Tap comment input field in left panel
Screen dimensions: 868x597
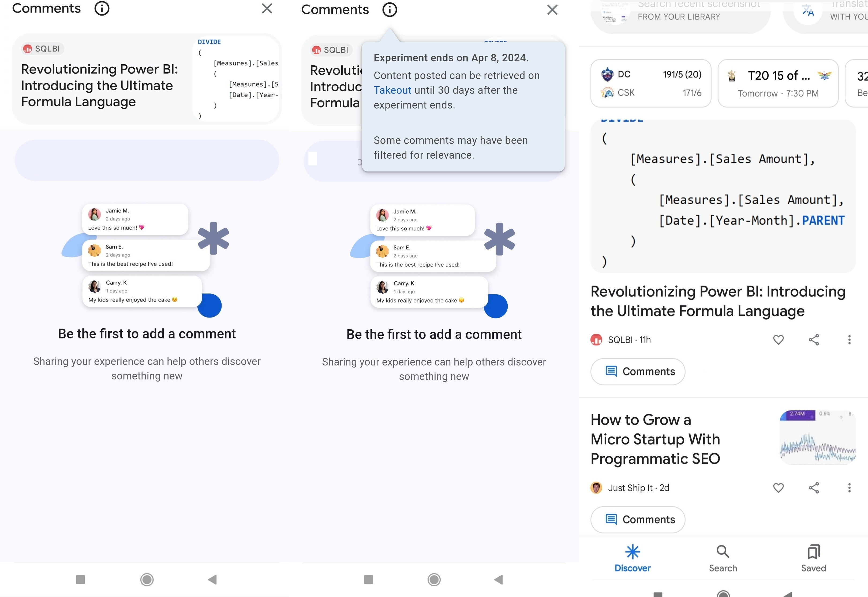[x=147, y=160]
